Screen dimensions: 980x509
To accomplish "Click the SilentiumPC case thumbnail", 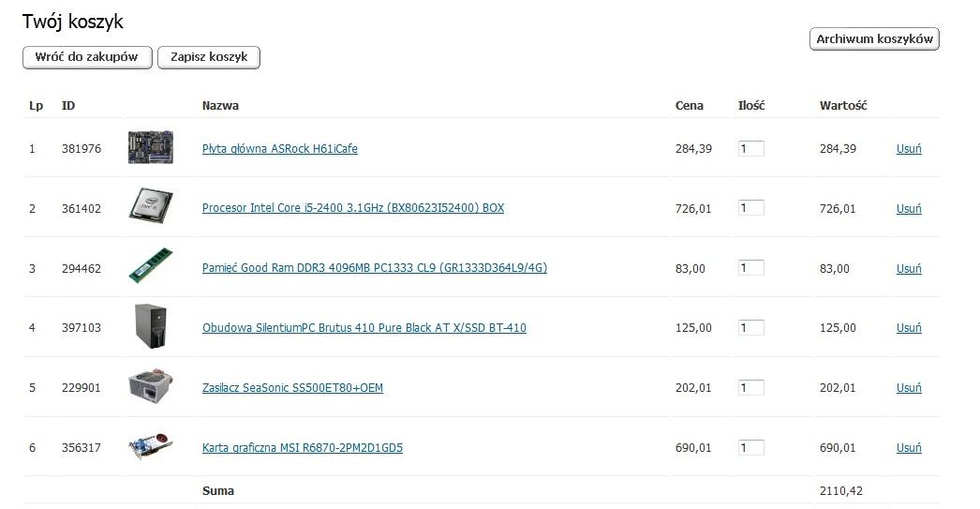I will [x=151, y=326].
